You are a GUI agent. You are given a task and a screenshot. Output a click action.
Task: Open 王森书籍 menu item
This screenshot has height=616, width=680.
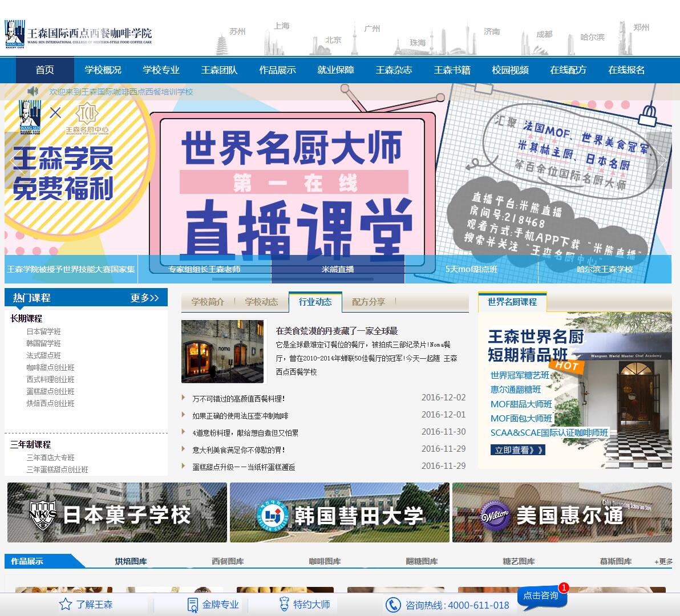click(452, 70)
